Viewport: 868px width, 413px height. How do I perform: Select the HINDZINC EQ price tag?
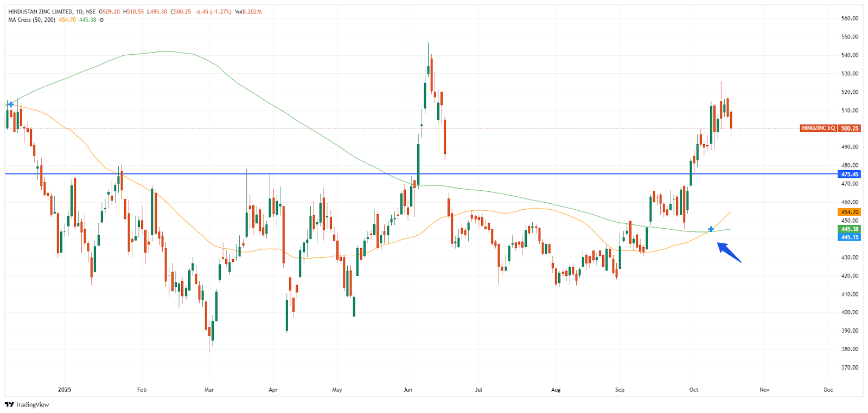coord(818,128)
